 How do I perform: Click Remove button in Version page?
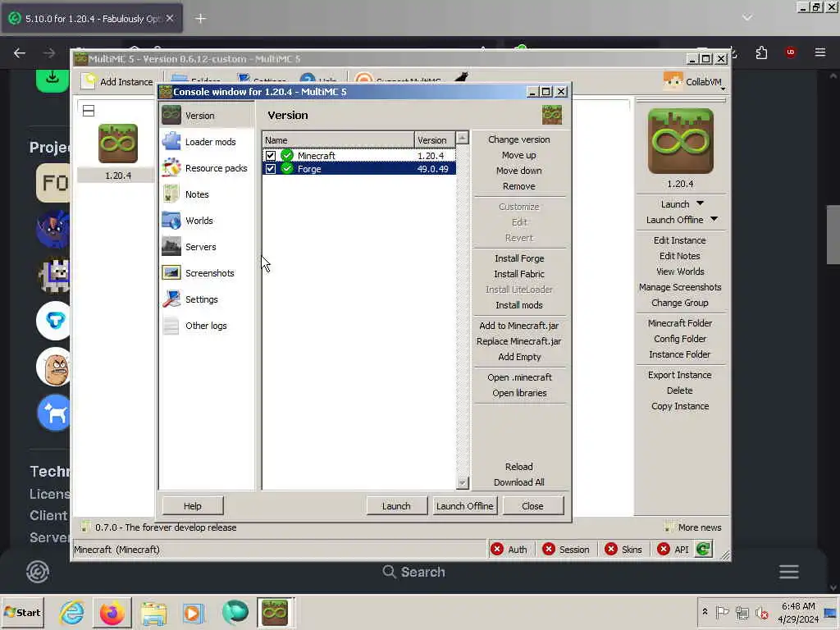518,186
